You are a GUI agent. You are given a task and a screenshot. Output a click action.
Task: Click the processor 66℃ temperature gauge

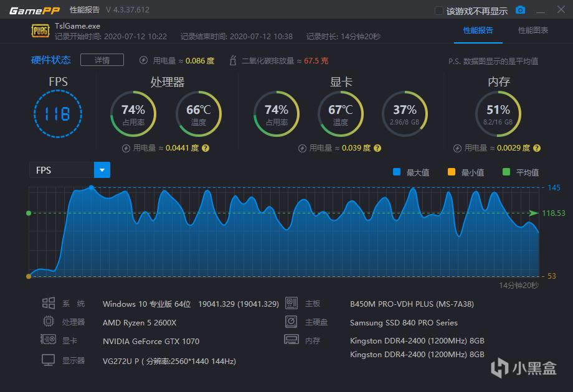[199, 114]
